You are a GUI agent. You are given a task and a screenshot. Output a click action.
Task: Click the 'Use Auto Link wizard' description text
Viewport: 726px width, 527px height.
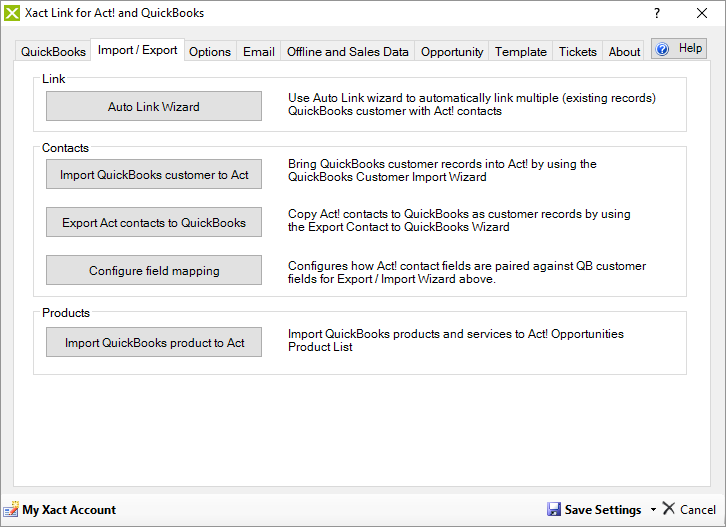click(x=472, y=104)
